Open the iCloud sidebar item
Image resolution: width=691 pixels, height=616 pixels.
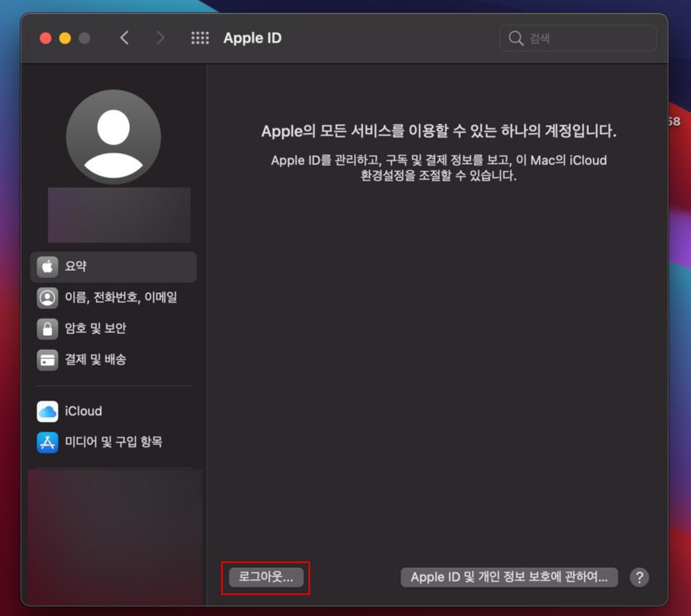pos(114,411)
